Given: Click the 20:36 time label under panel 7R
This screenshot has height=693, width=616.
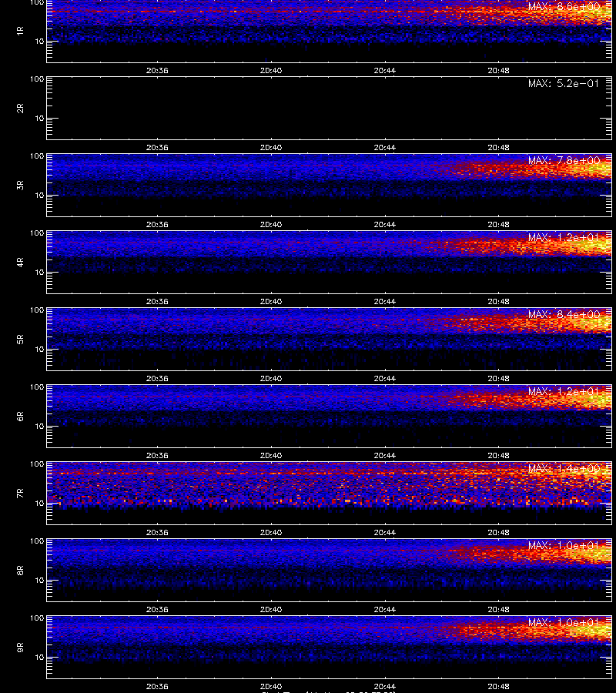Looking at the screenshot, I should pos(157,533).
